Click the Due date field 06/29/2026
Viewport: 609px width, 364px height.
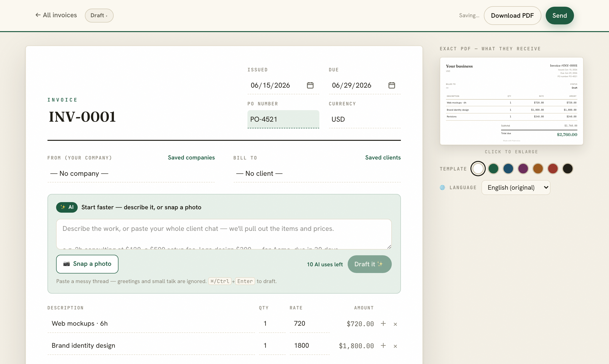(365, 85)
